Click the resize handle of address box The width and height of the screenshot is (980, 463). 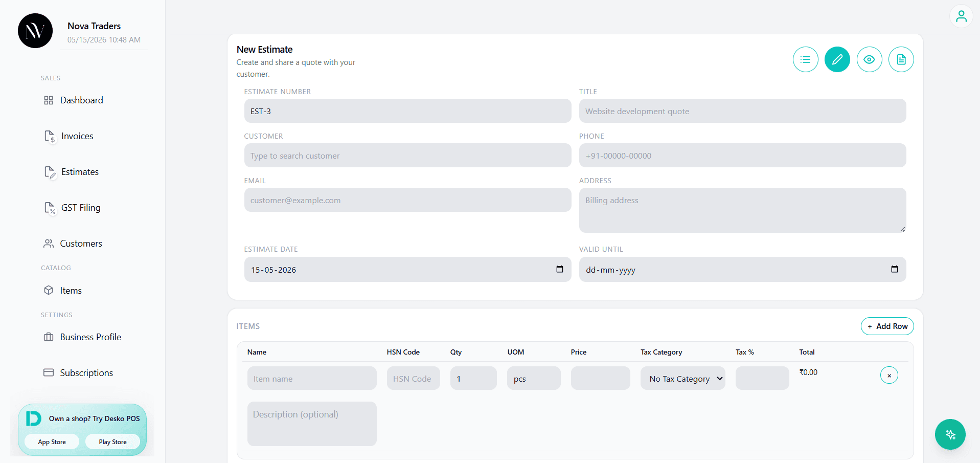pyautogui.click(x=903, y=229)
